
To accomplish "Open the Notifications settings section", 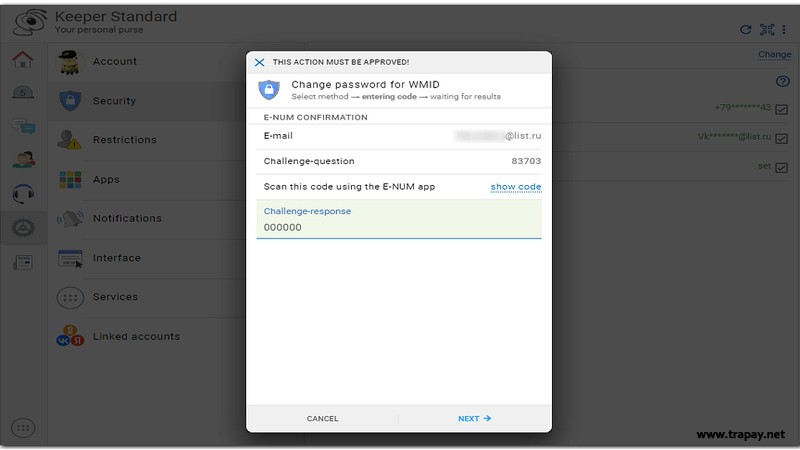I will click(127, 218).
